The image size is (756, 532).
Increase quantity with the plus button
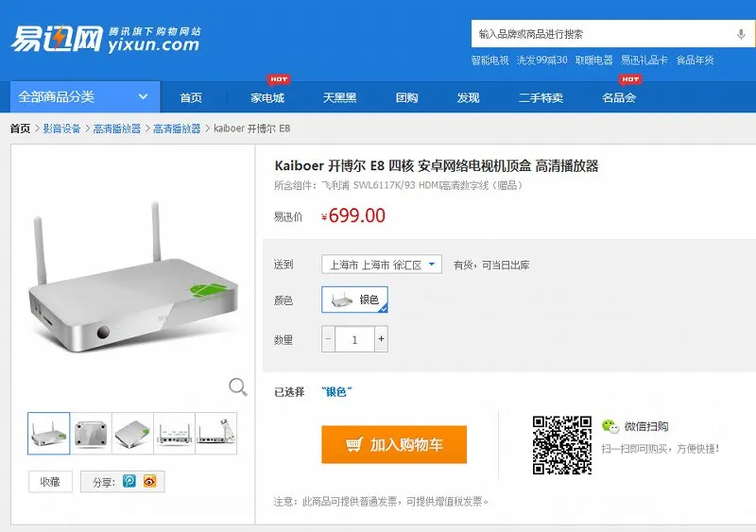[382, 339]
